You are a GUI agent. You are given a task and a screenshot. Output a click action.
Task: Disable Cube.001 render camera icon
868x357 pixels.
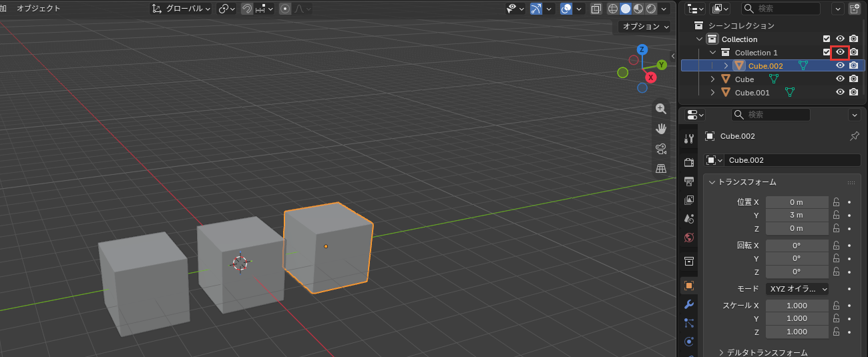tap(853, 93)
